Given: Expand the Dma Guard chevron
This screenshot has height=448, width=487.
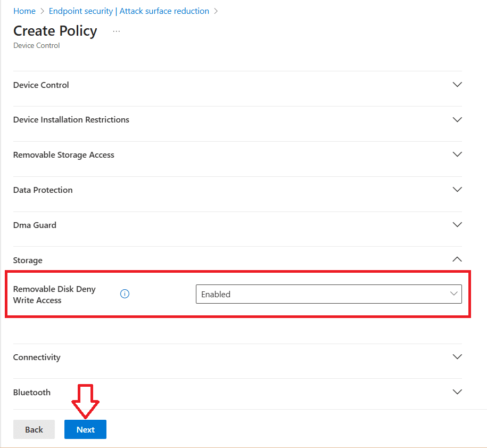Looking at the screenshot, I should [457, 225].
